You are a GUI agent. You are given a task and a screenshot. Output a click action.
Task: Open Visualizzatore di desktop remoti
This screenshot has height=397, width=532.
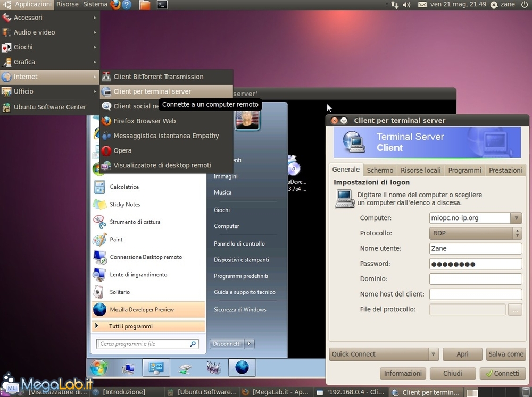pos(167,165)
